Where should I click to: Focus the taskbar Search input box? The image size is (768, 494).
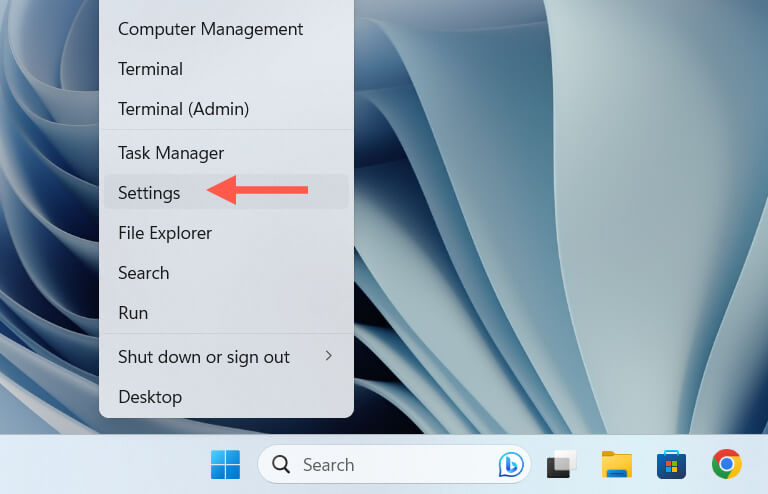(x=394, y=464)
